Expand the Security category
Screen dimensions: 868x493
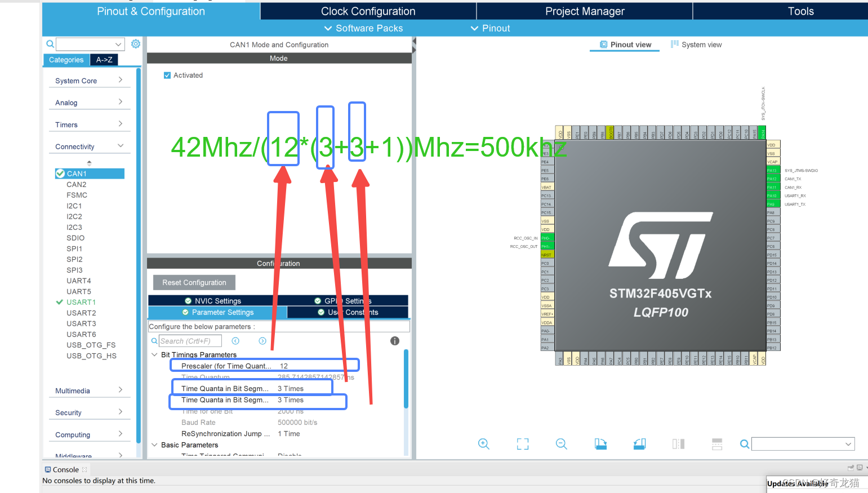(90, 412)
